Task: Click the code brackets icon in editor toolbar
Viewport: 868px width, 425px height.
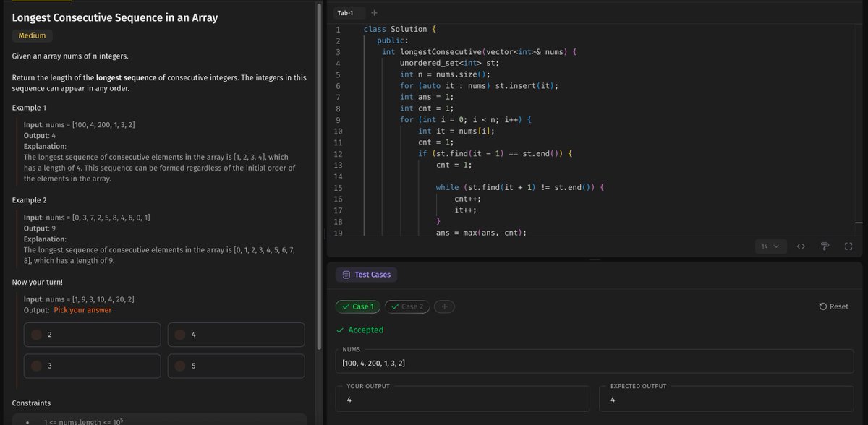Action: click(x=801, y=246)
